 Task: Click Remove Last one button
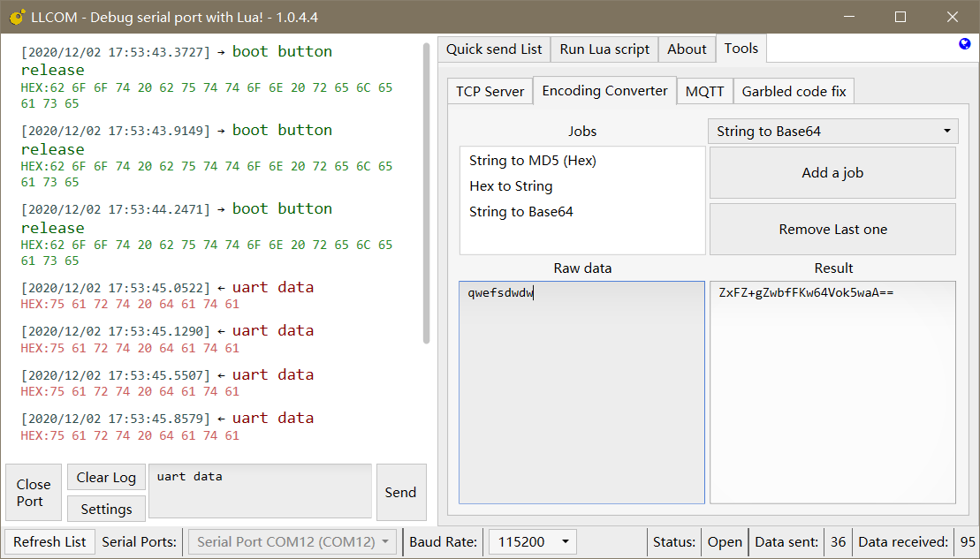pos(832,230)
